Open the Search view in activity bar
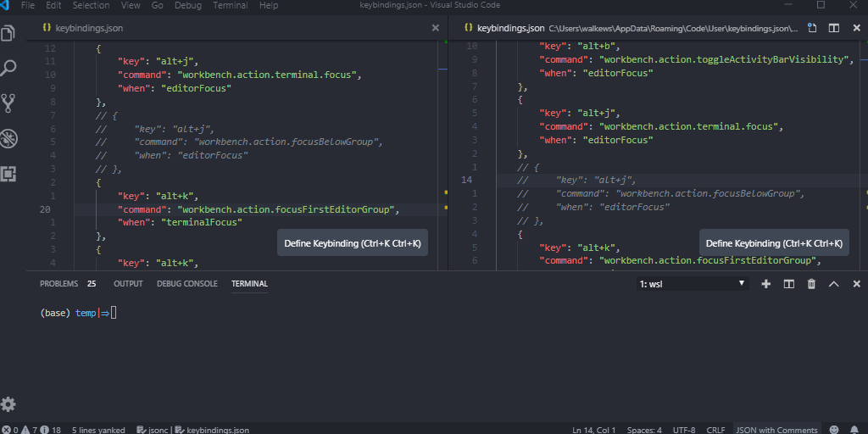The height and width of the screenshot is (434, 868). pos(9,68)
